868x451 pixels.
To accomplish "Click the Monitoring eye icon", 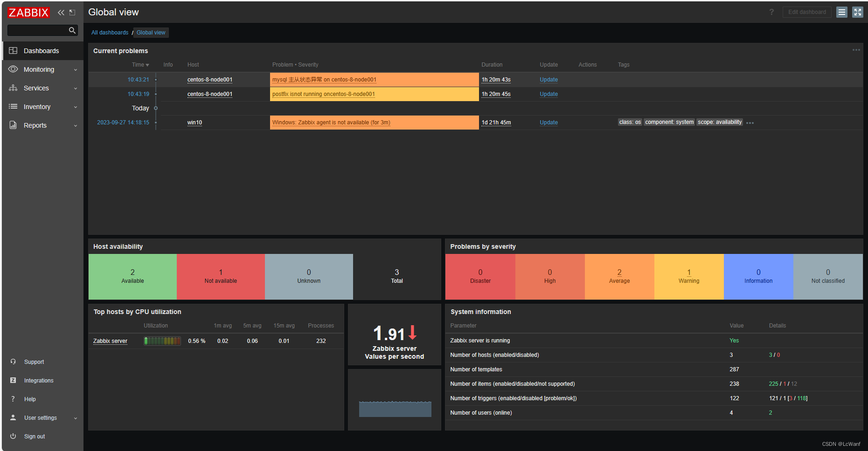I will [13, 69].
